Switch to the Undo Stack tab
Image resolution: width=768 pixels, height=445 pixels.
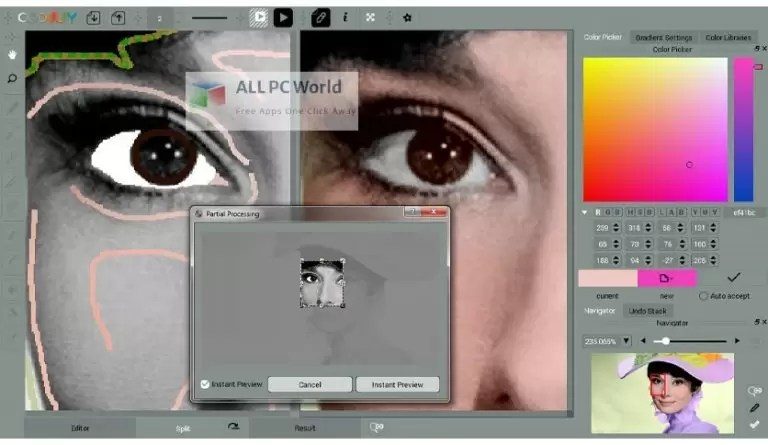coord(648,311)
